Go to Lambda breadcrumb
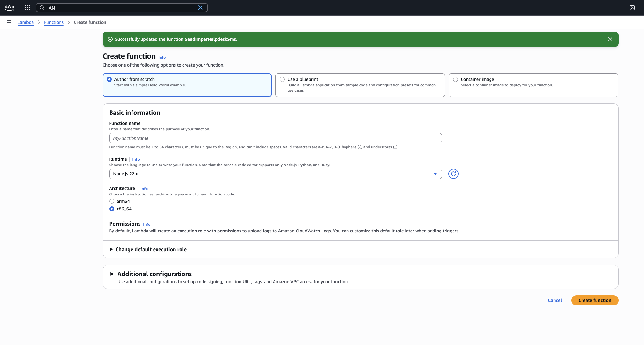This screenshot has width=644, height=345. [25, 22]
